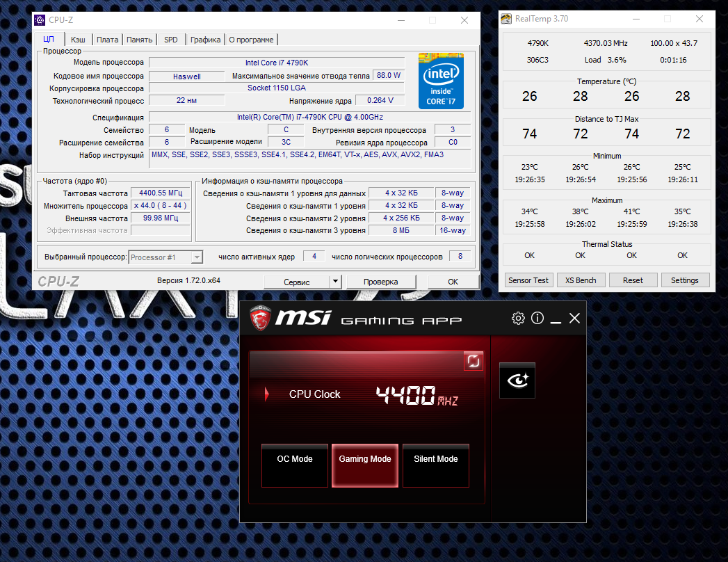Click the 16-way associativity value
The width and height of the screenshot is (728, 562).
tap(453, 230)
